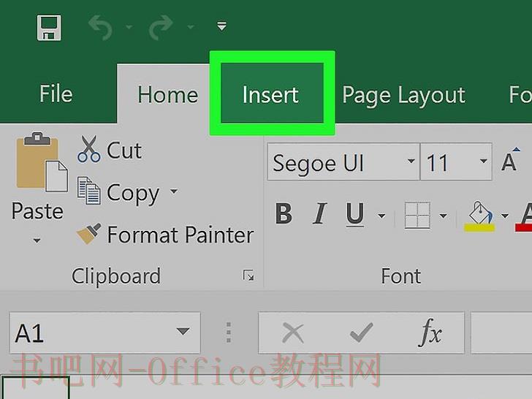Click the Copy text button
The width and height of the screenshot is (532, 399).
[133, 194]
